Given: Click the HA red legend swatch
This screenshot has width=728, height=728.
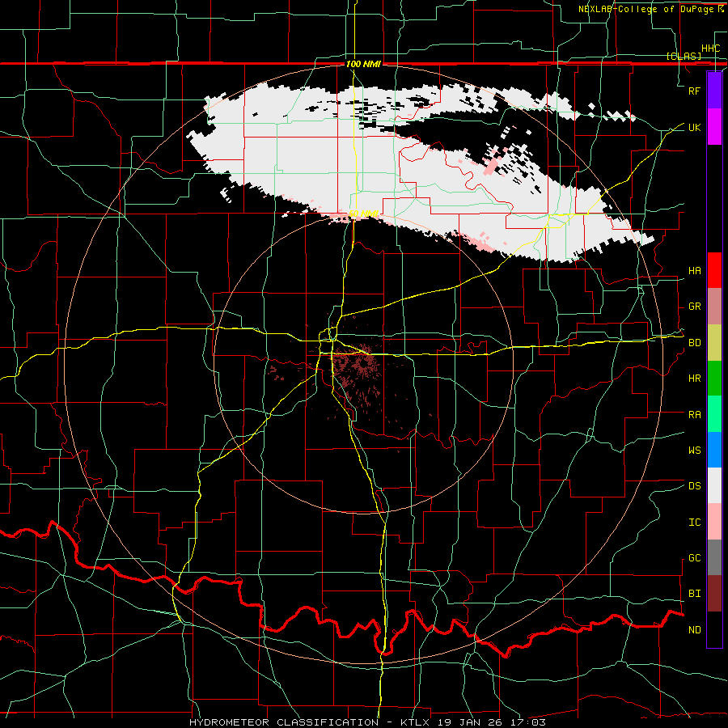Looking at the screenshot, I should pos(714,270).
